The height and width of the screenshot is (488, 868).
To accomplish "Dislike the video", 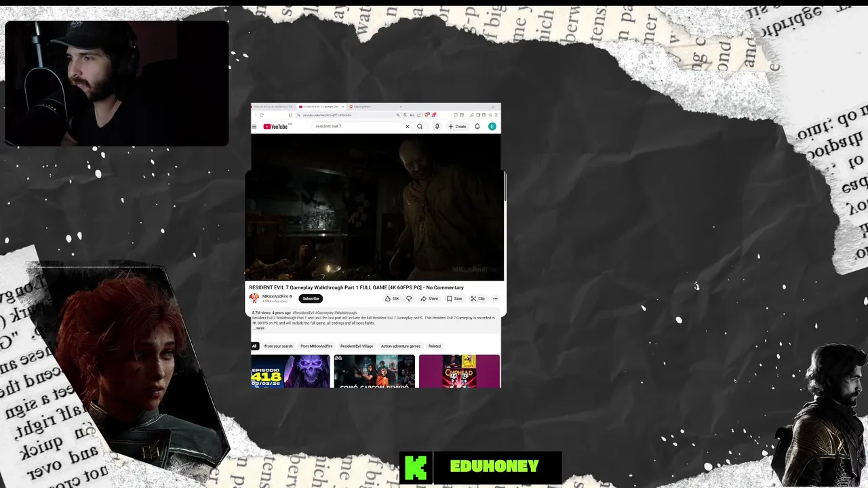I will pos(409,299).
